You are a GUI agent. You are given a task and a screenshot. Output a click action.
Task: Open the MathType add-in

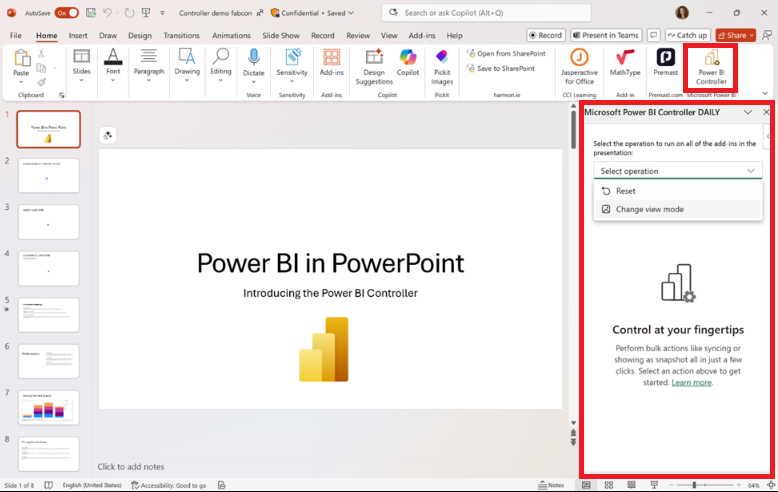coord(625,63)
